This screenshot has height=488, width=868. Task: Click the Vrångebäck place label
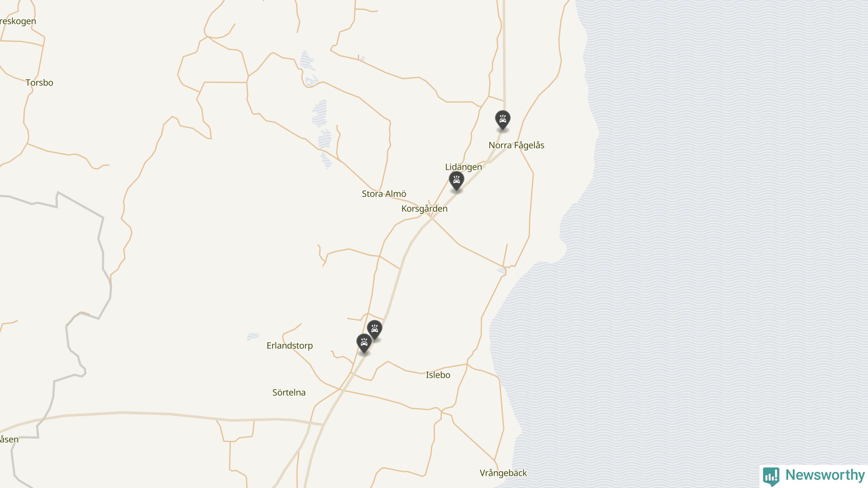pyautogui.click(x=503, y=473)
